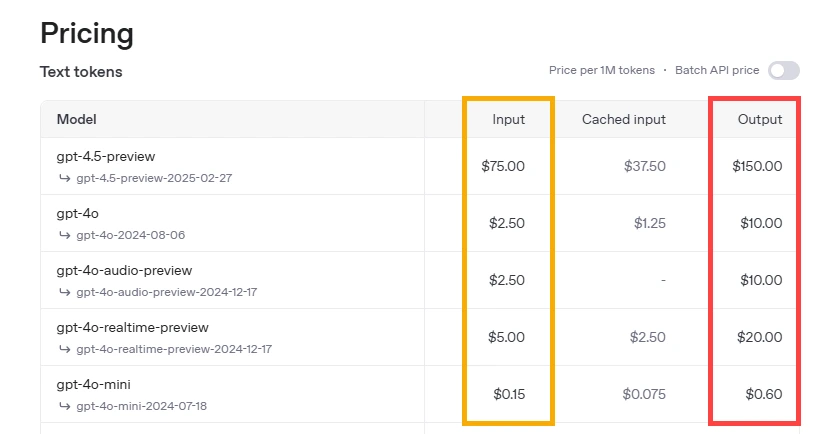Viewport: 826px width, 434px height.
Task: Open the gpt-4.5-preview model row
Action: (x=106, y=157)
